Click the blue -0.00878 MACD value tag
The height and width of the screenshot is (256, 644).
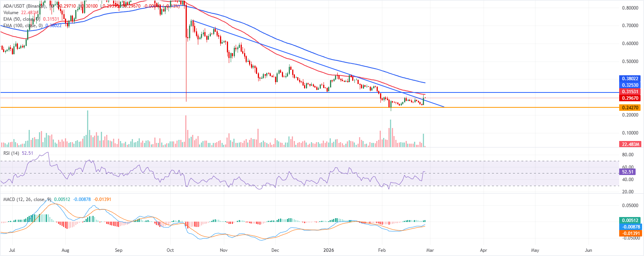click(630, 227)
